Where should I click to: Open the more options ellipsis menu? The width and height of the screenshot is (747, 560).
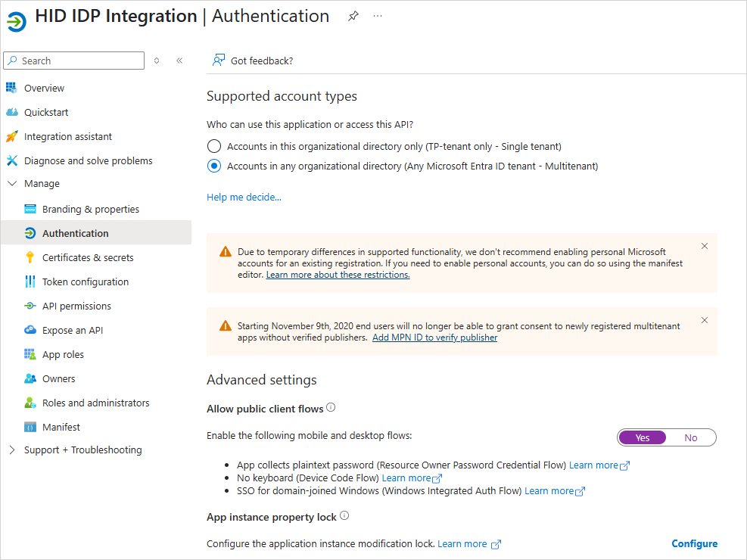point(378,16)
